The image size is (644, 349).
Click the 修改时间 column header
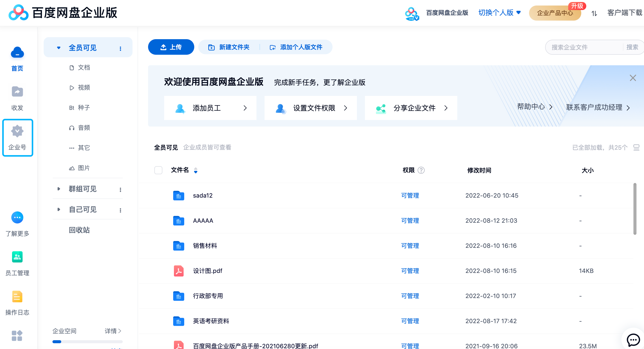tap(479, 170)
